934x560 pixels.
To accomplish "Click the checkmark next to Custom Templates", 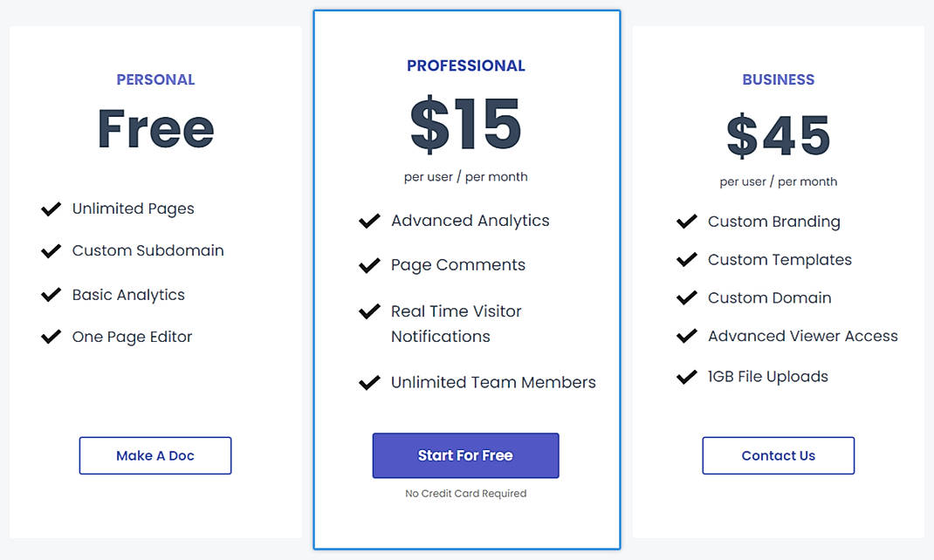I will pyautogui.click(x=686, y=259).
